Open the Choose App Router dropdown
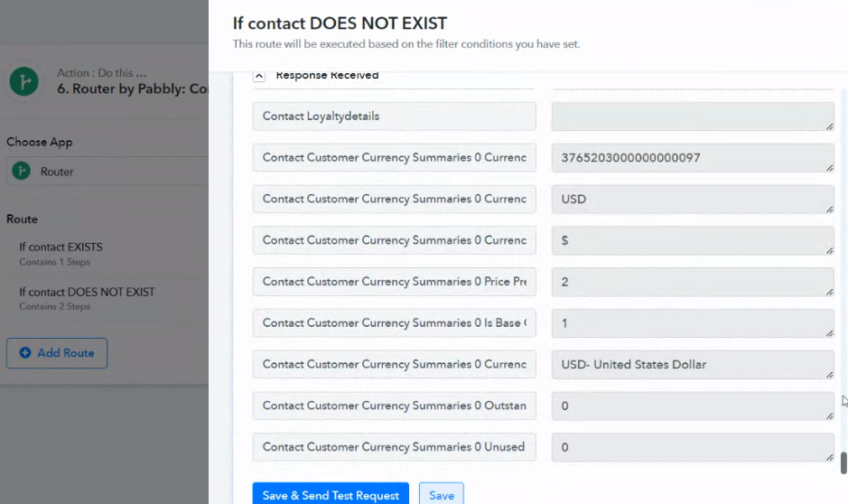This screenshot has width=848, height=504. [108, 172]
